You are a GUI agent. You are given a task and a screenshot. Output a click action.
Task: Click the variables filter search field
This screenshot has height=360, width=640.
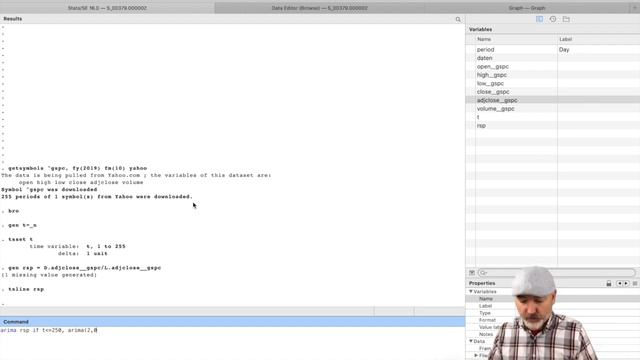(x=557, y=273)
